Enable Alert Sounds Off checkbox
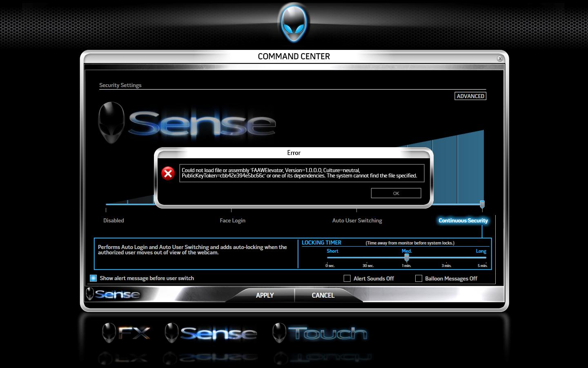The image size is (588, 368). pos(347,278)
